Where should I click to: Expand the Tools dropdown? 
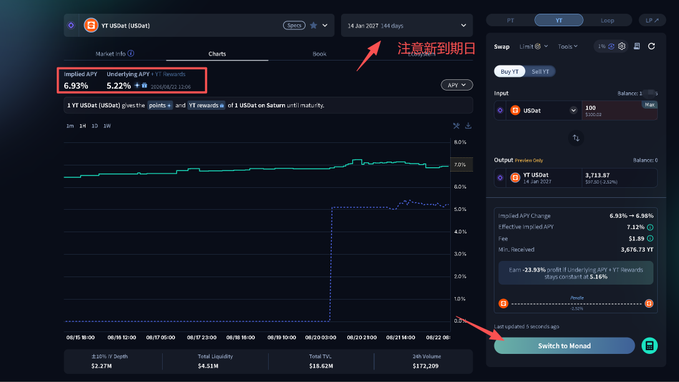click(568, 46)
